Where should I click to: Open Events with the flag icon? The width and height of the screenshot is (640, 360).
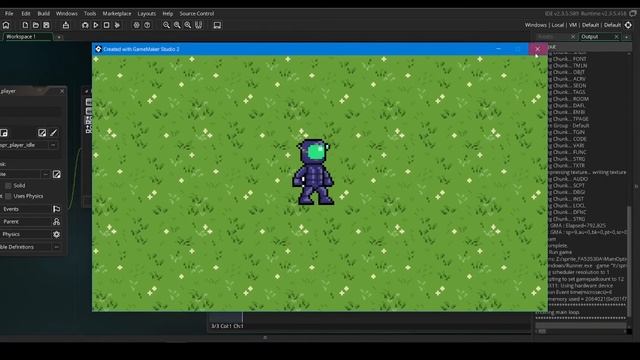point(56,209)
